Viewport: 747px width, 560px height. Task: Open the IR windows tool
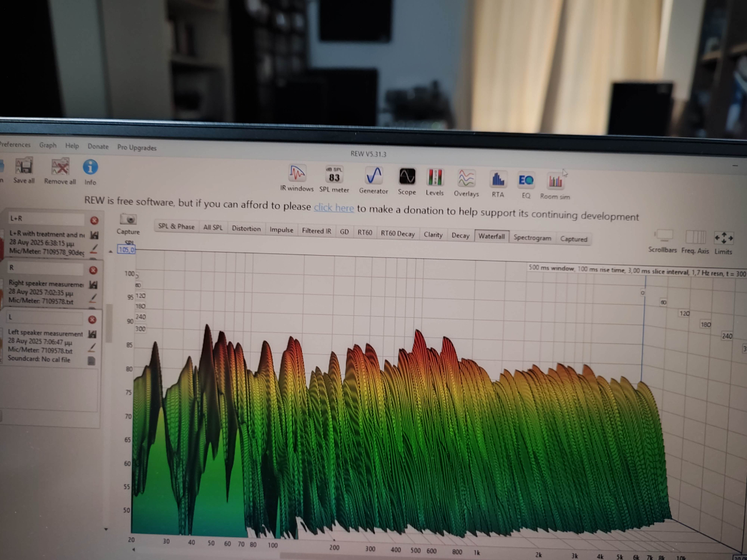pos(297,174)
